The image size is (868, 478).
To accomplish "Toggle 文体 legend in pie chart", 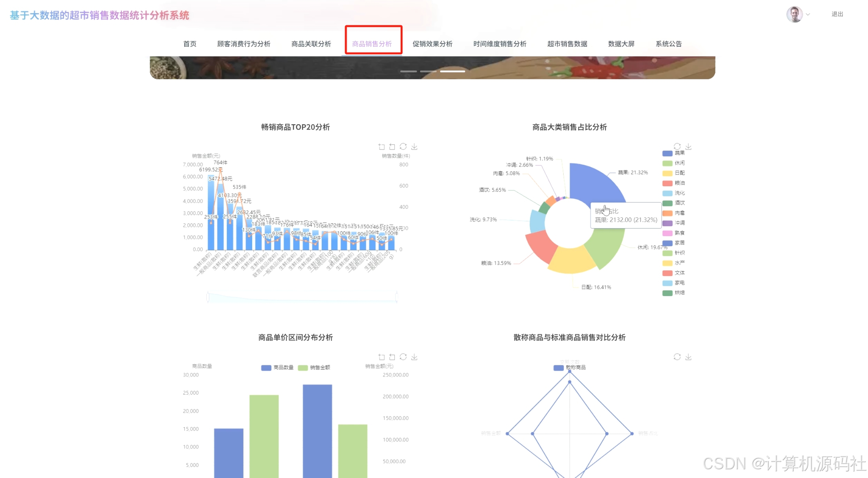I will [x=674, y=273].
